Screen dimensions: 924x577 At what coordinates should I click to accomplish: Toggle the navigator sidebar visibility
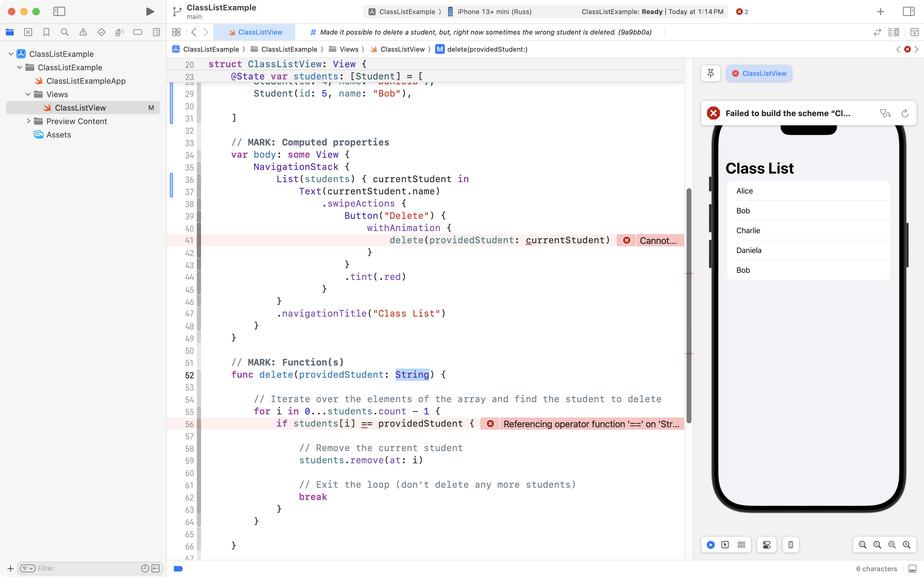click(59, 11)
